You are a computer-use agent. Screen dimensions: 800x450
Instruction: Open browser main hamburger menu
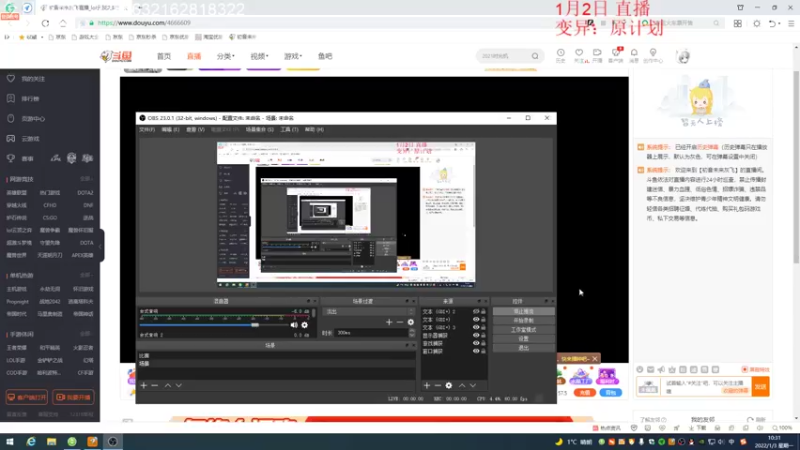tap(791, 23)
